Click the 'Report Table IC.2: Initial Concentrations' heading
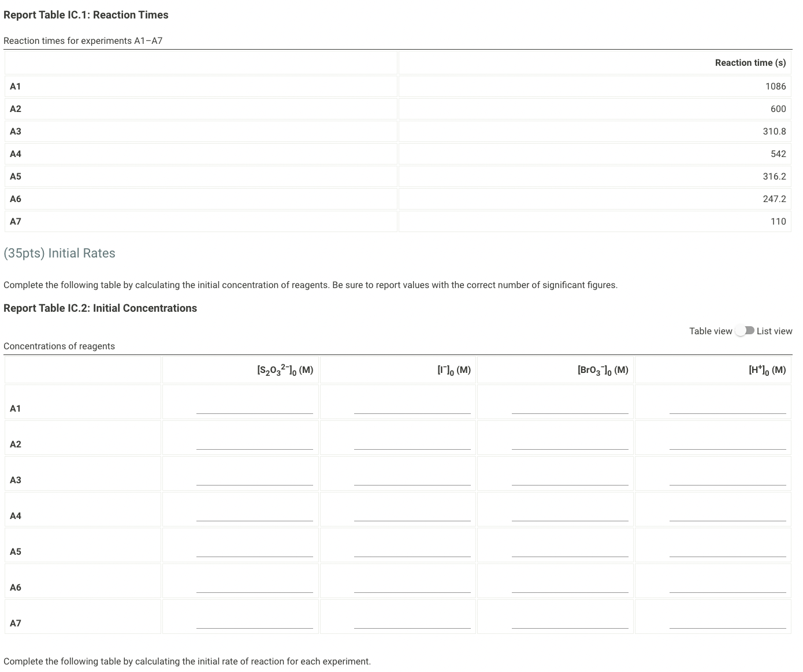 pos(100,308)
